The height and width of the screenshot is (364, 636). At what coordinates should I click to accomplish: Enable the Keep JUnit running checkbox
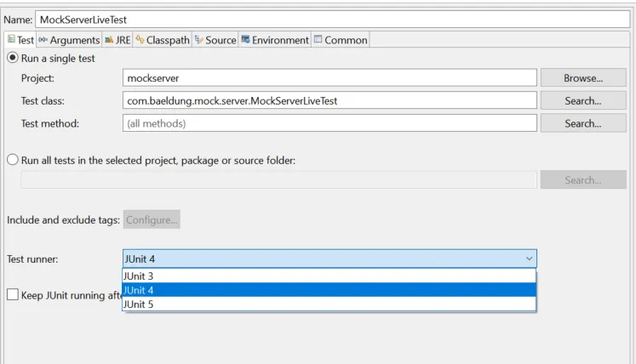tap(13, 295)
